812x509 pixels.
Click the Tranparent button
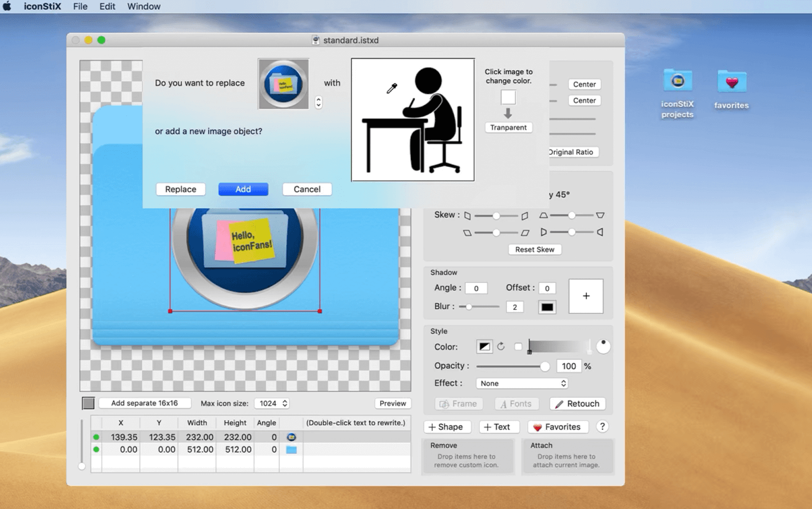(x=508, y=128)
